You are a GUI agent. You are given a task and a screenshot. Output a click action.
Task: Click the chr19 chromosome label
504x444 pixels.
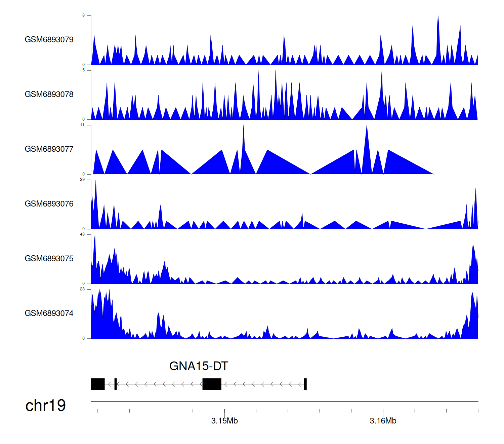click(x=45, y=406)
